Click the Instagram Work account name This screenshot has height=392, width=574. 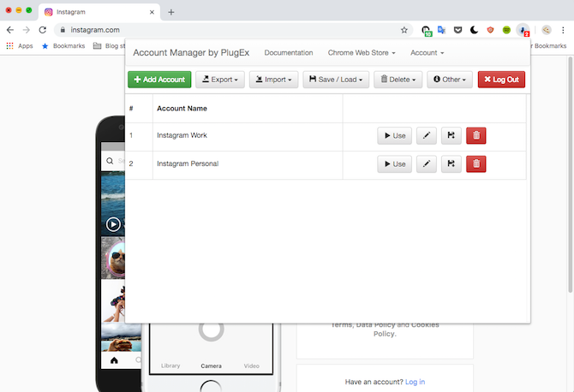coord(182,135)
